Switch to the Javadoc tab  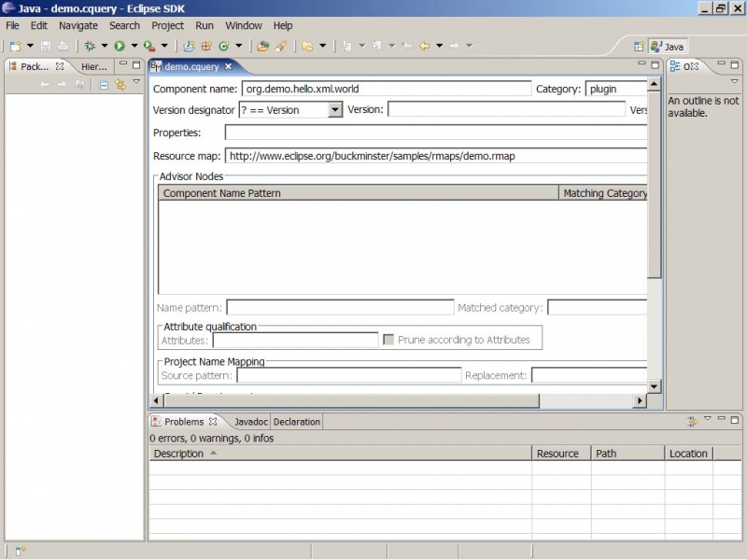click(250, 422)
